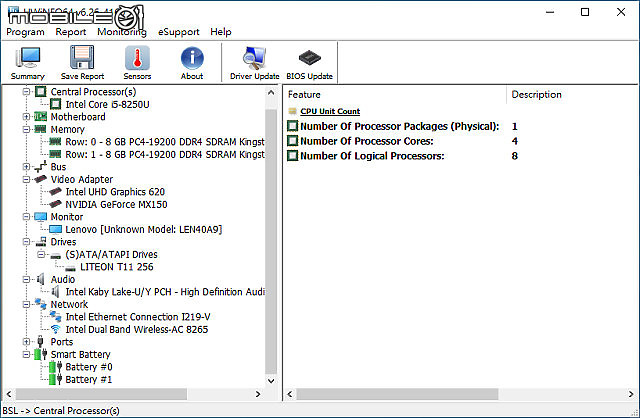Open the Help menu

221,32
